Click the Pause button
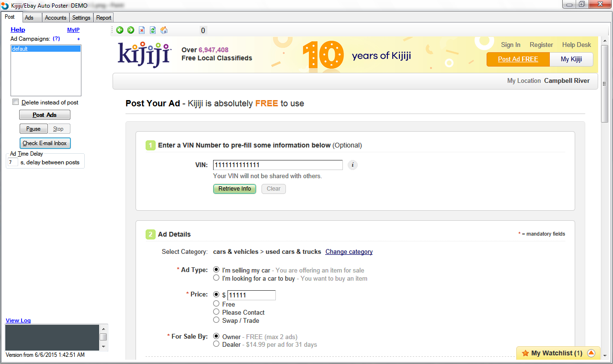The image size is (613, 364). coord(34,129)
